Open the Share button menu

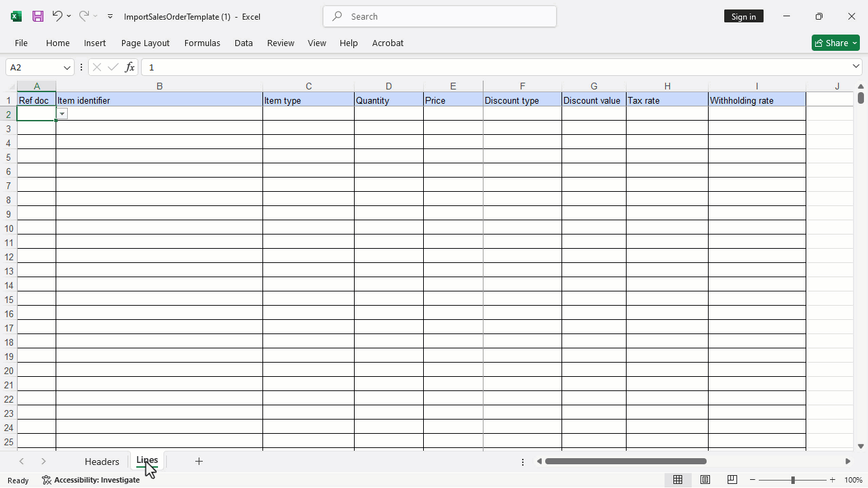point(835,43)
